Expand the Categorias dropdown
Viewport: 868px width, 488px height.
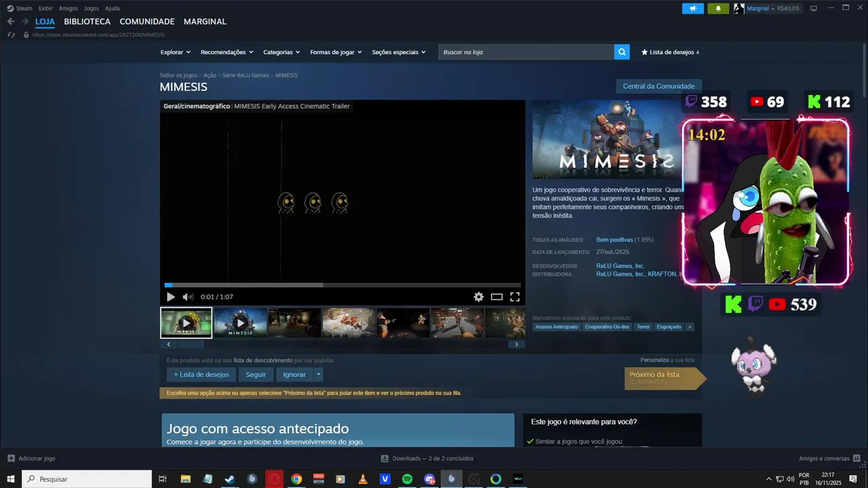pos(281,52)
